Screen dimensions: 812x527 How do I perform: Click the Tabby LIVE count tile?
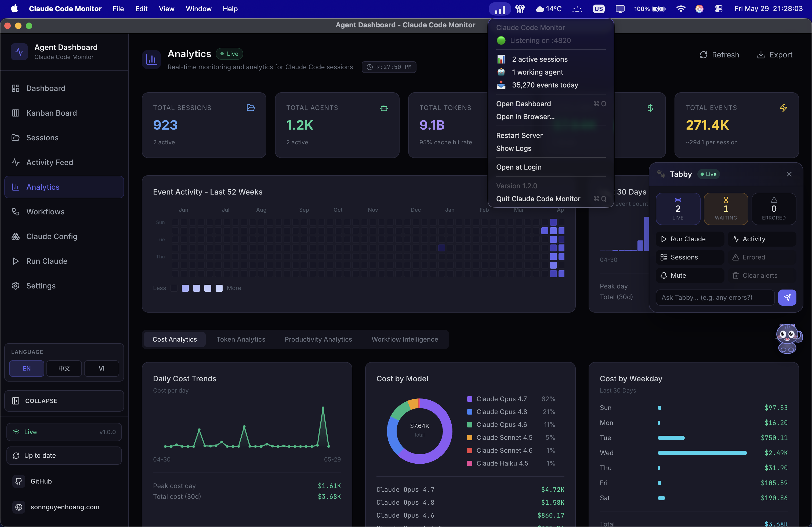(x=677, y=208)
